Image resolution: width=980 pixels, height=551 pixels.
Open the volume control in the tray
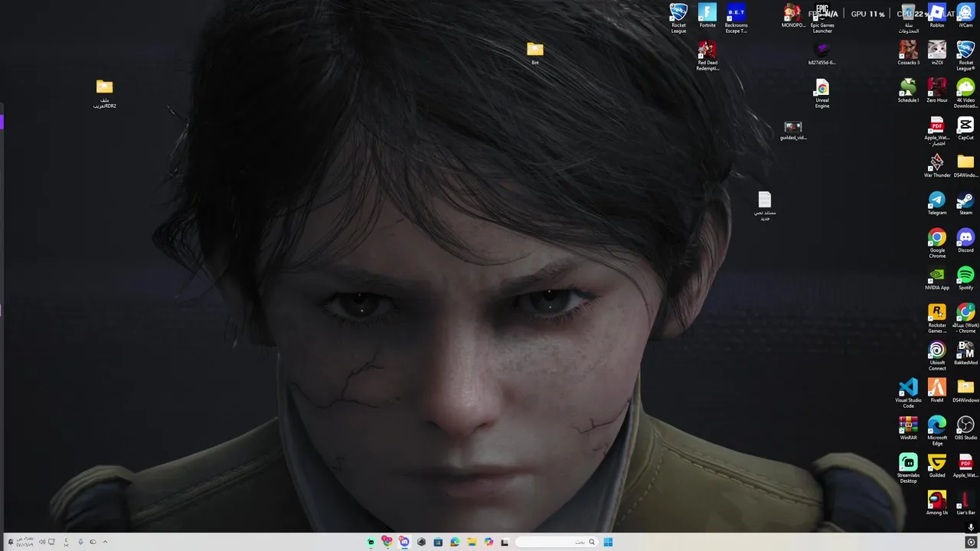point(42,542)
